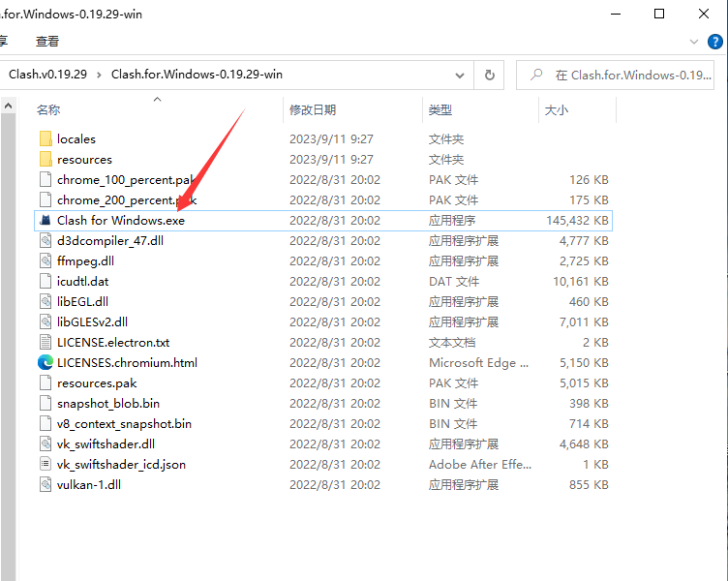This screenshot has height=581, width=728.
Task: Click the v8_context_snapshot.bin file icon
Action: pyautogui.click(x=45, y=423)
